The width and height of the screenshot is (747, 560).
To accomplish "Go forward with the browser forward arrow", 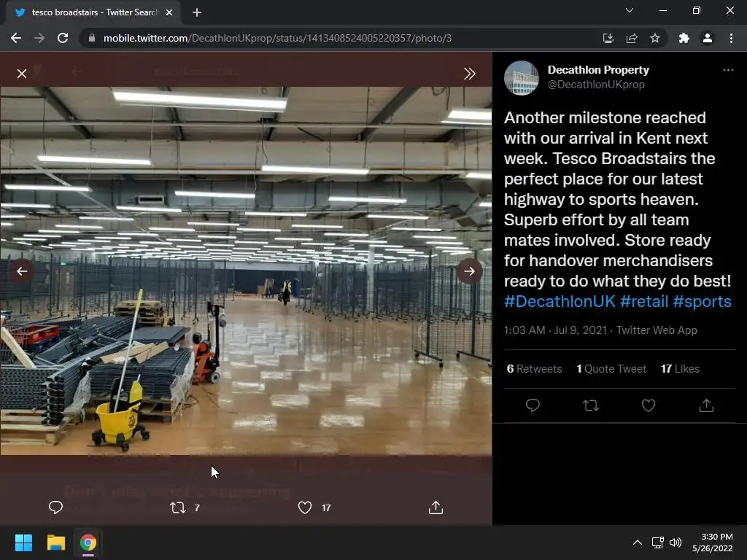I will tap(39, 38).
